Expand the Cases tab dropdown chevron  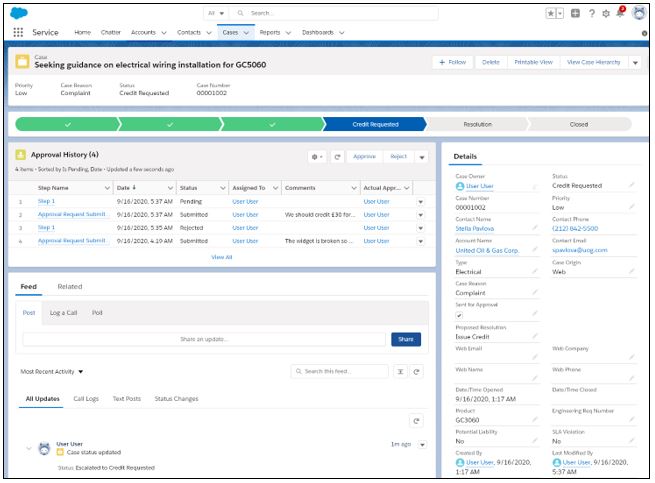click(246, 33)
